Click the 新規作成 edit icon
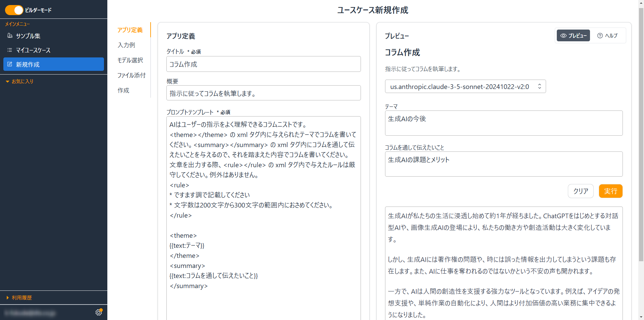Viewport: 644px width, 320px height. [10, 64]
